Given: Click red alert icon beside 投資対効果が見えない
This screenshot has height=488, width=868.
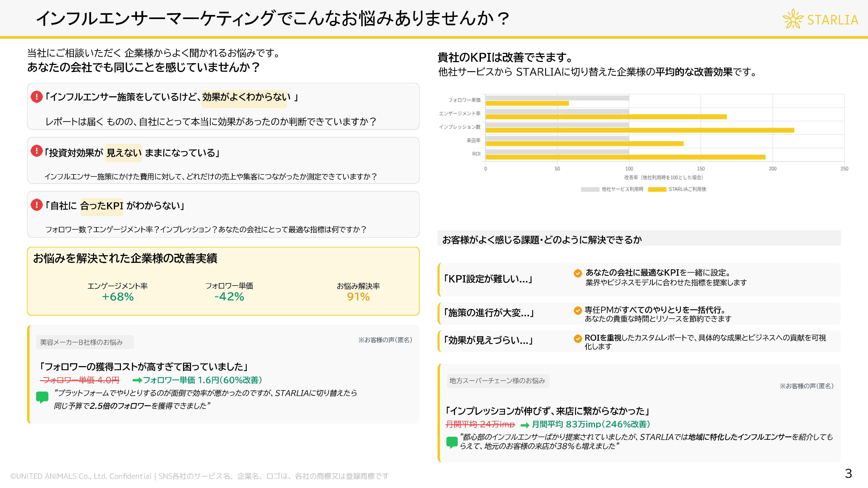Looking at the screenshot, I should click(x=36, y=151).
